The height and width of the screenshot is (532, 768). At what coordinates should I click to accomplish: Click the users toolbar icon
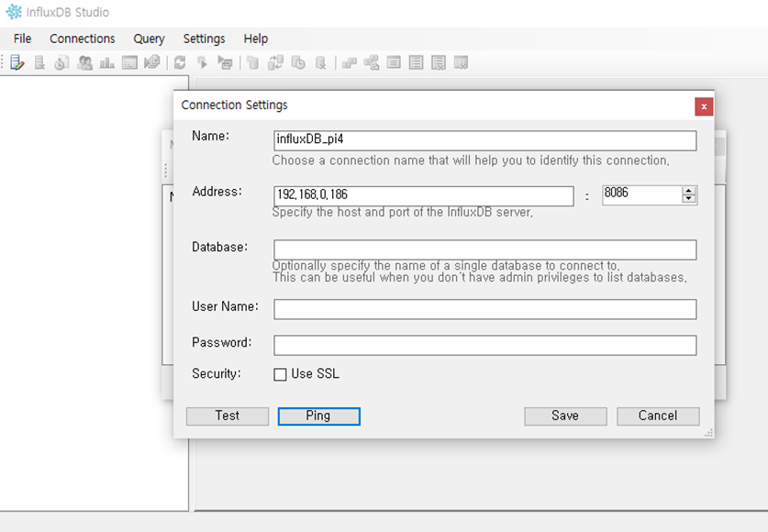(x=84, y=62)
